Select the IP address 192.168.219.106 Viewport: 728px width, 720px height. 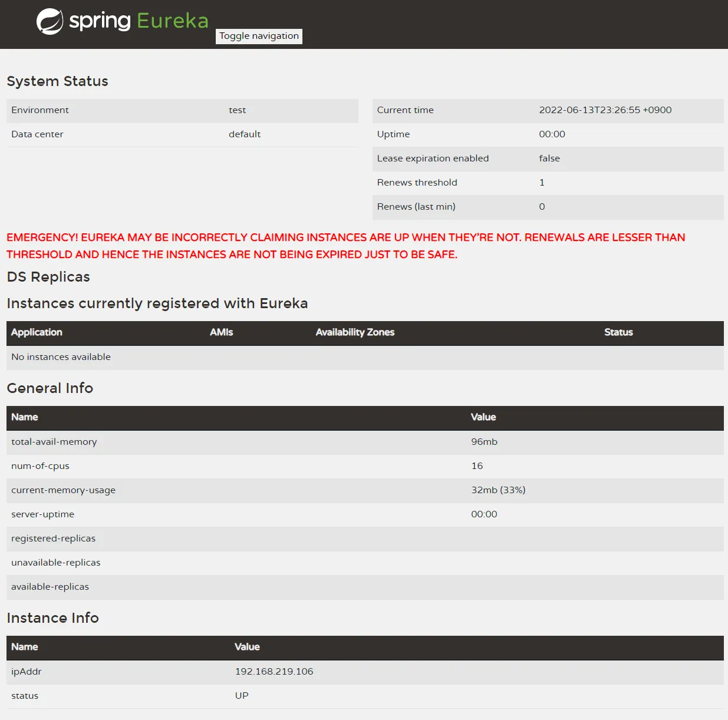tap(274, 672)
